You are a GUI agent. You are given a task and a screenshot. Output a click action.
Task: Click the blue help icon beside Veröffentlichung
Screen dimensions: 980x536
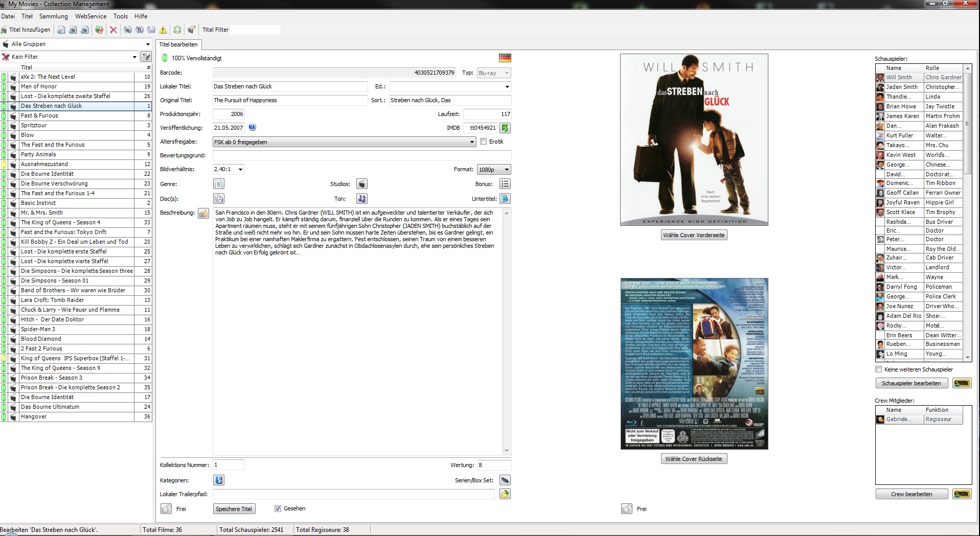coord(252,127)
